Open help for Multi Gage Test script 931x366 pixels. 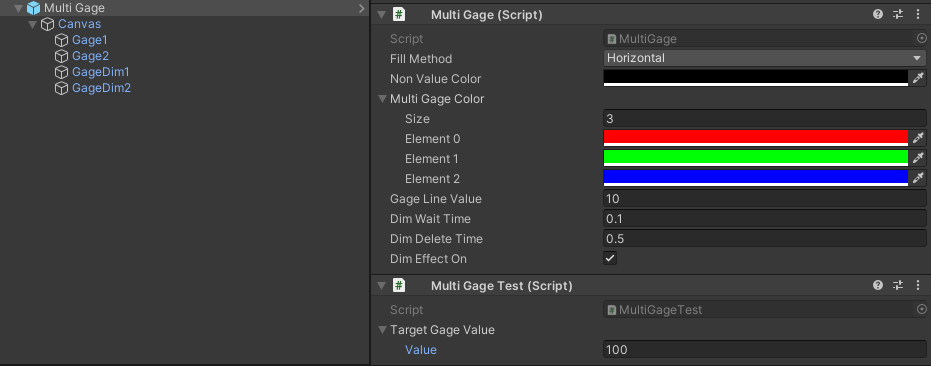point(878,286)
